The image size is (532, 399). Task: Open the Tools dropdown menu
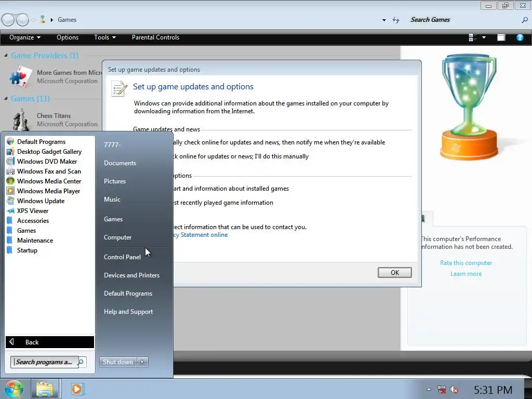point(105,37)
